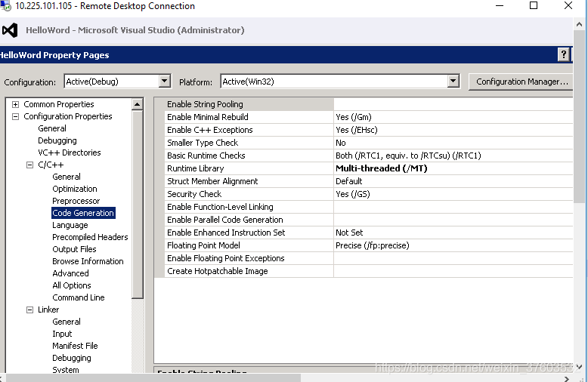Click the Both (/RTC1) value cell

pyautogui.click(x=453, y=156)
